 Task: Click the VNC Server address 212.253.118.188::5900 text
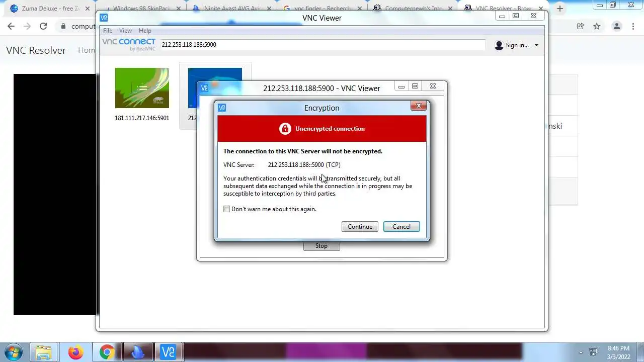click(304, 165)
